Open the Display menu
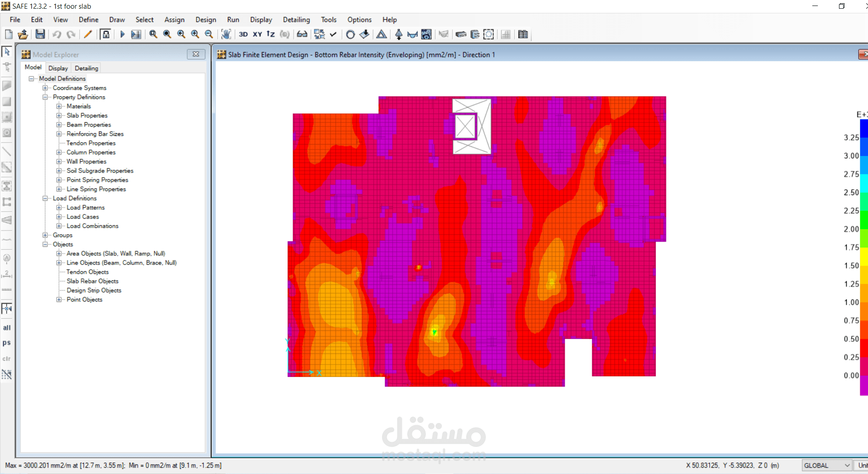This screenshot has width=868, height=474. tap(261, 20)
